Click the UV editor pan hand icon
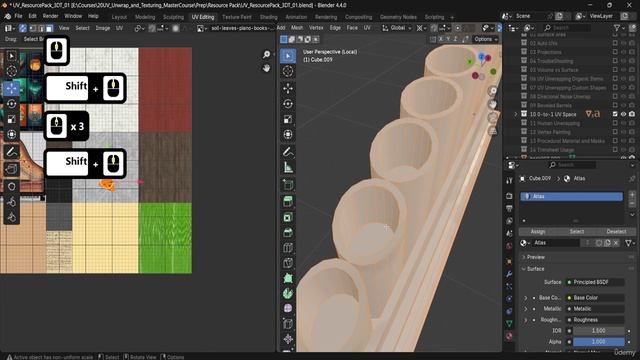 click(x=267, y=68)
